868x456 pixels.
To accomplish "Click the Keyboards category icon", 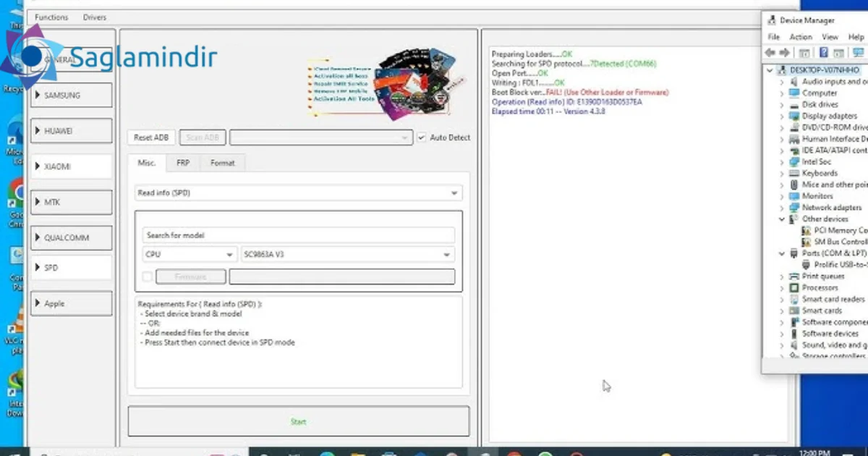I will pos(794,174).
